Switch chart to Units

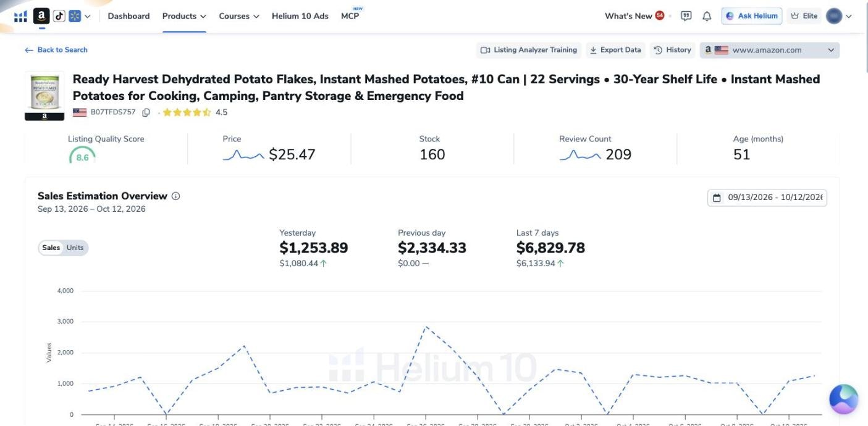(75, 248)
